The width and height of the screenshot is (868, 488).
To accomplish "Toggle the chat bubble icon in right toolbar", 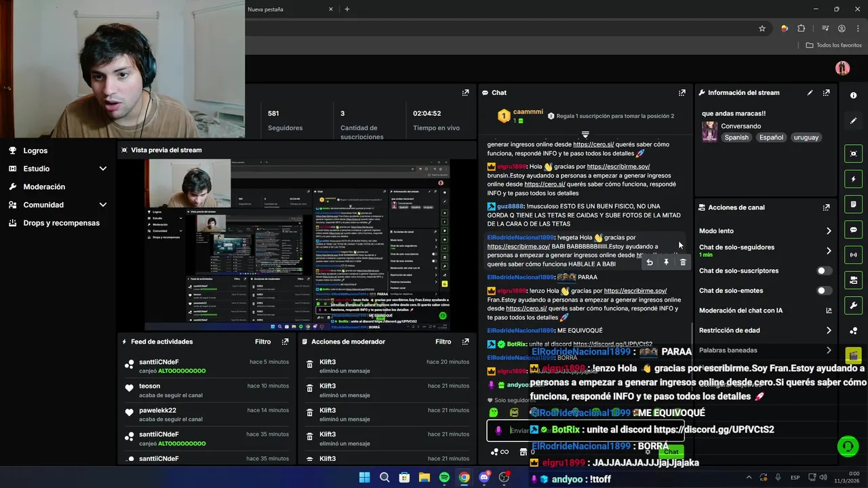I will point(853,230).
